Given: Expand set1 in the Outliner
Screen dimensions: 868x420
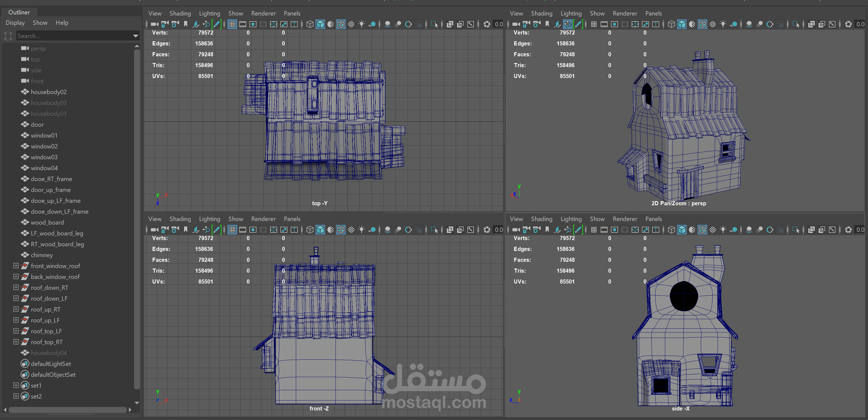Looking at the screenshot, I should (x=16, y=385).
